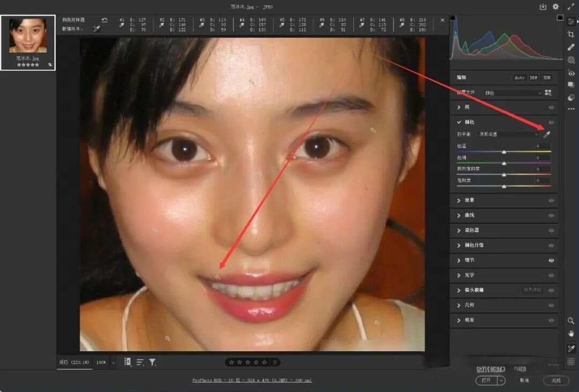Screen dimensions: 579x392
Task: Click the save image export icon
Action: coord(543,6)
